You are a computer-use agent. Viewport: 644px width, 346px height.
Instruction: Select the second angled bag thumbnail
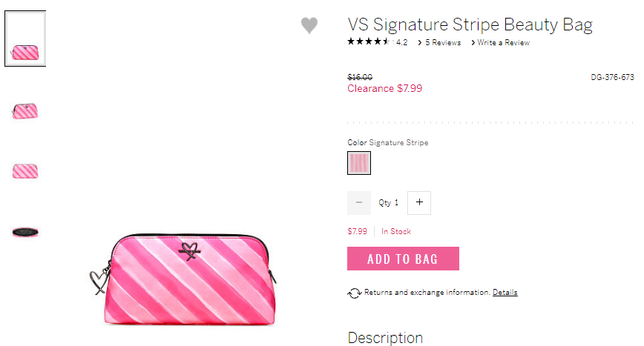(x=25, y=110)
